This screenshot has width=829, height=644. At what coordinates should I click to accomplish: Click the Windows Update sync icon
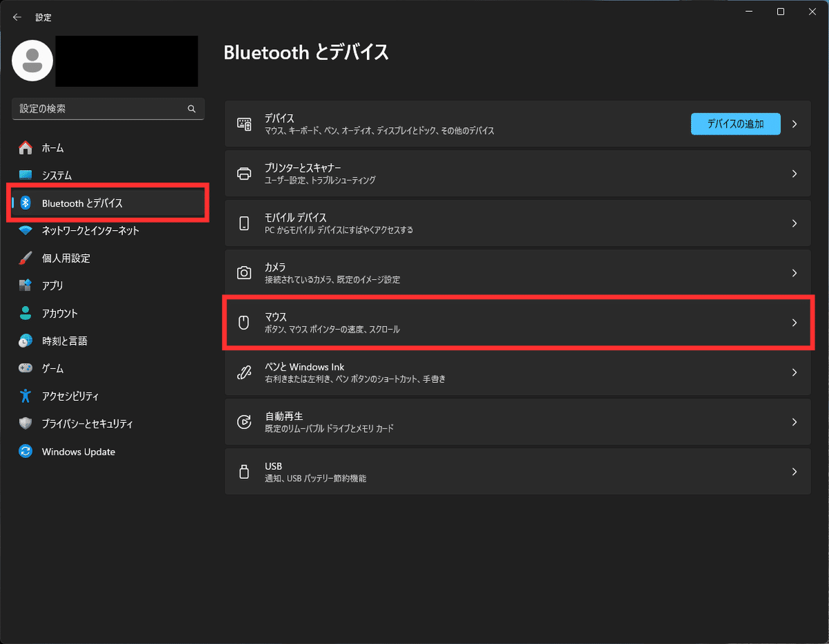point(26,451)
